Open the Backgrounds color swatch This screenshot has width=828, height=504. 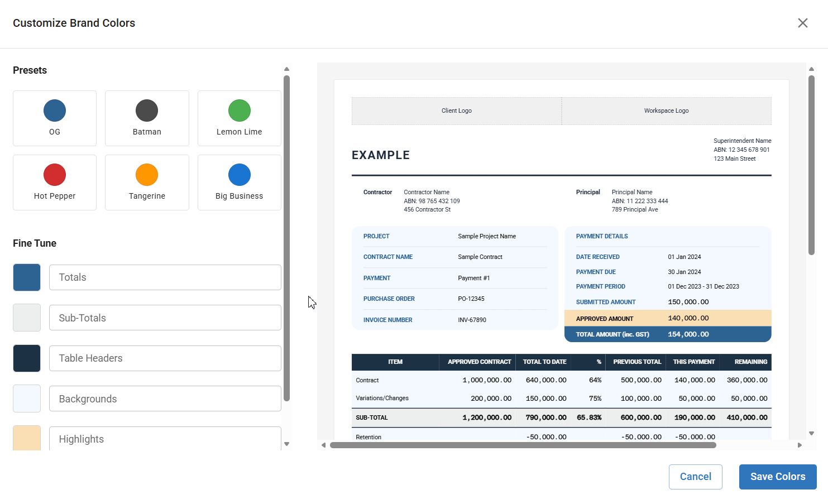click(x=27, y=399)
